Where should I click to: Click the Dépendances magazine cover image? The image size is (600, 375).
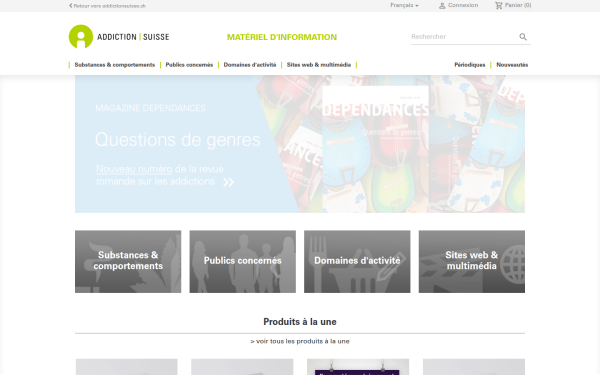[x=375, y=149]
